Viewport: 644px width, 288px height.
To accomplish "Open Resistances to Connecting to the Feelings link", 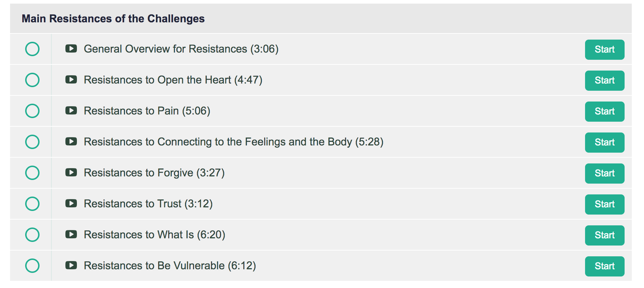I will pyautogui.click(x=234, y=142).
